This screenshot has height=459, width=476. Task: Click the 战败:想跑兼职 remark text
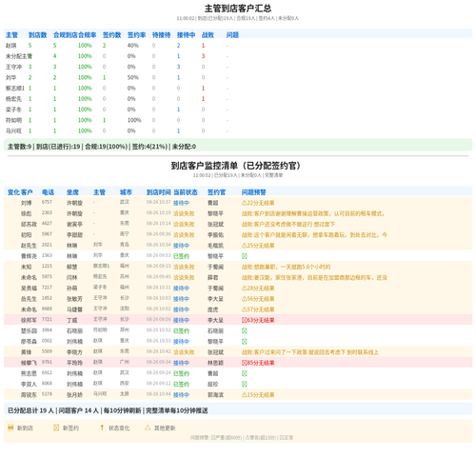point(286,267)
